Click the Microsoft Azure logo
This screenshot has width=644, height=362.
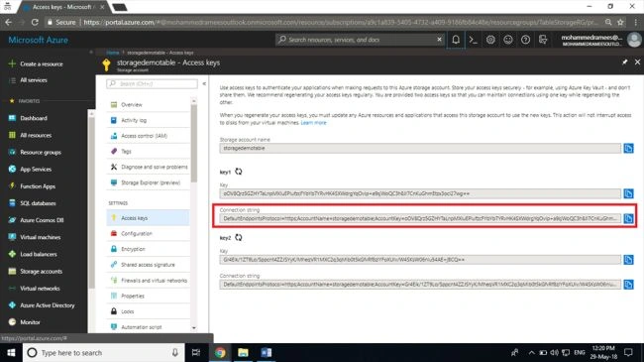click(39, 40)
